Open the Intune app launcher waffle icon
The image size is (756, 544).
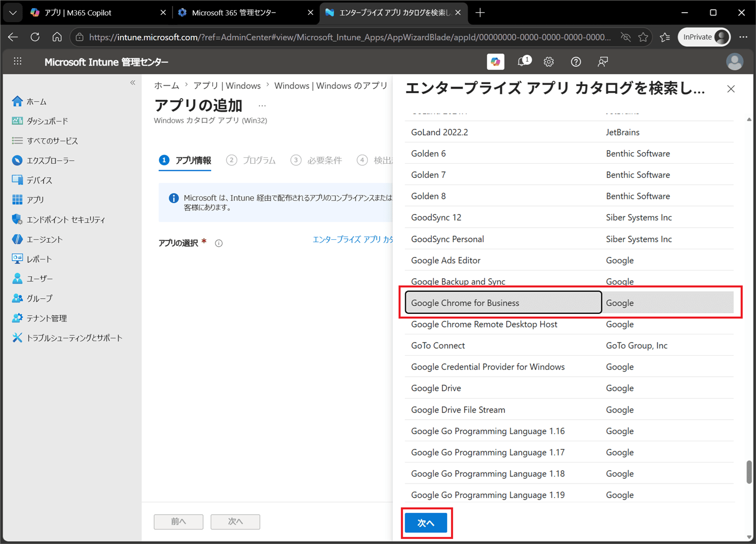pyautogui.click(x=18, y=61)
